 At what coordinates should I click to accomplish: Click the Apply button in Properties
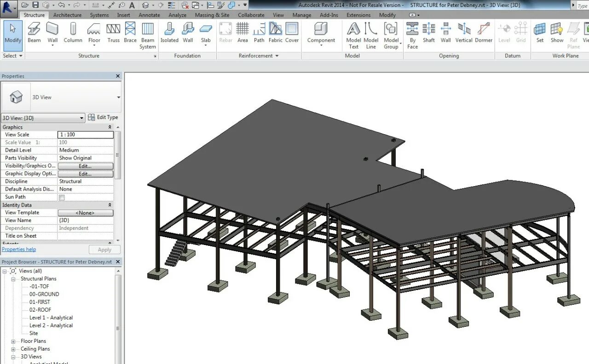(104, 250)
